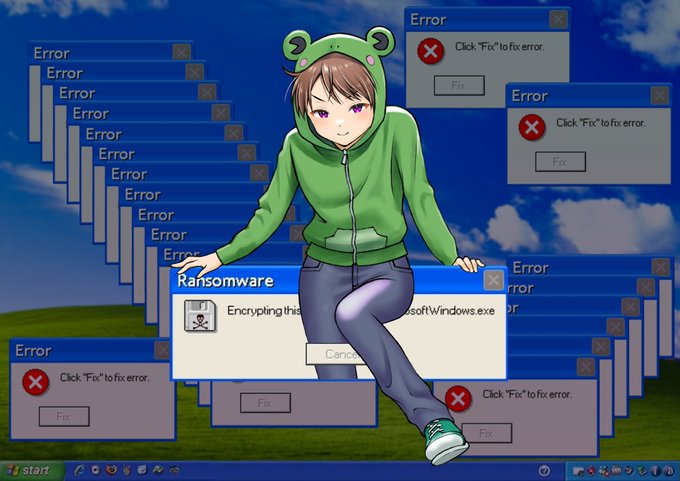
Task: Click Fix in the bottom-left Error window
Action: (64, 417)
